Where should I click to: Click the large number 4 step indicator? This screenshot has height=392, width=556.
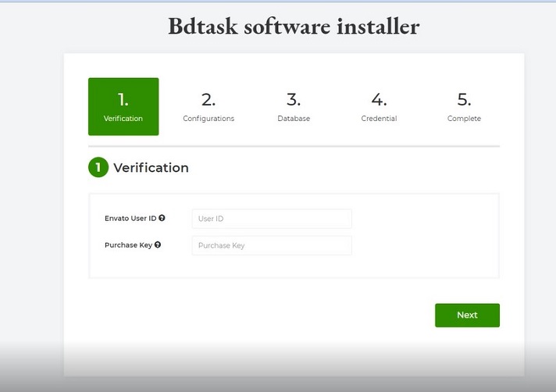click(379, 99)
